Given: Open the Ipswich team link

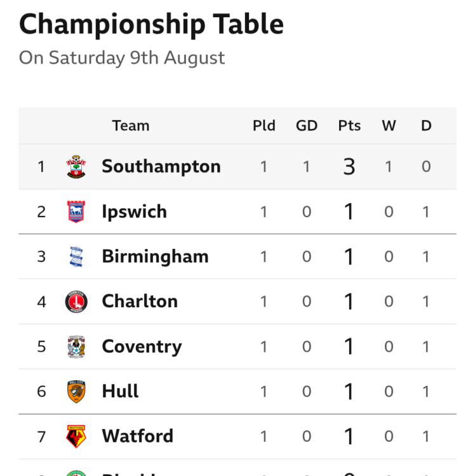Looking at the screenshot, I should pos(134,211).
